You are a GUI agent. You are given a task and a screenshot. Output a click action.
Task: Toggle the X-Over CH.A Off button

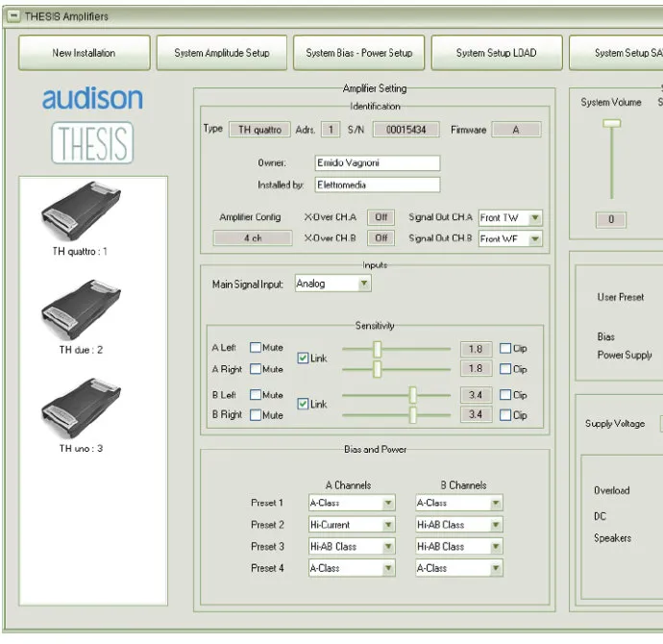[381, 217]
